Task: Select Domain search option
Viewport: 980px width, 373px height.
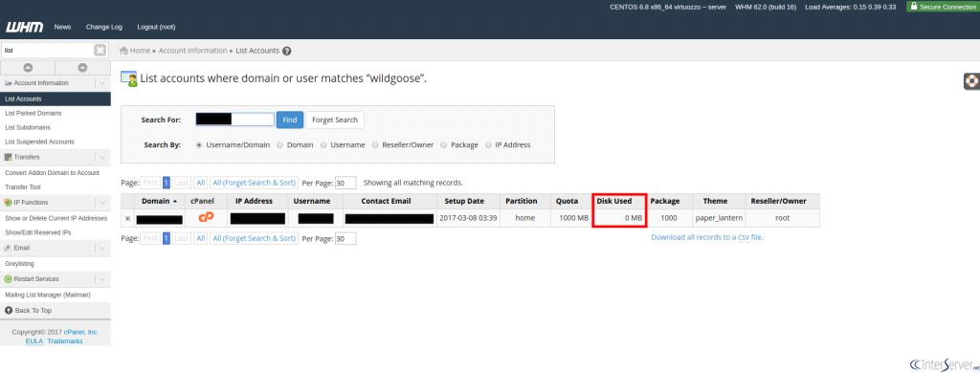Action: 279,145
